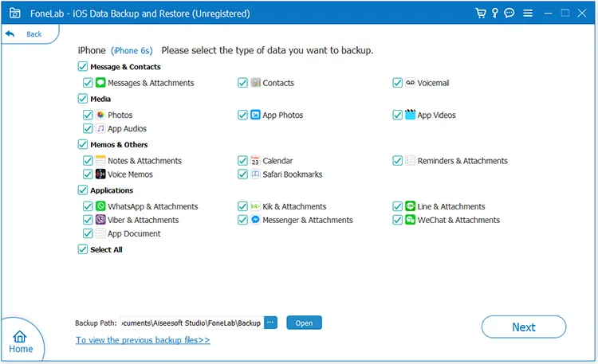Click the Messenger icon

(255, 220)
